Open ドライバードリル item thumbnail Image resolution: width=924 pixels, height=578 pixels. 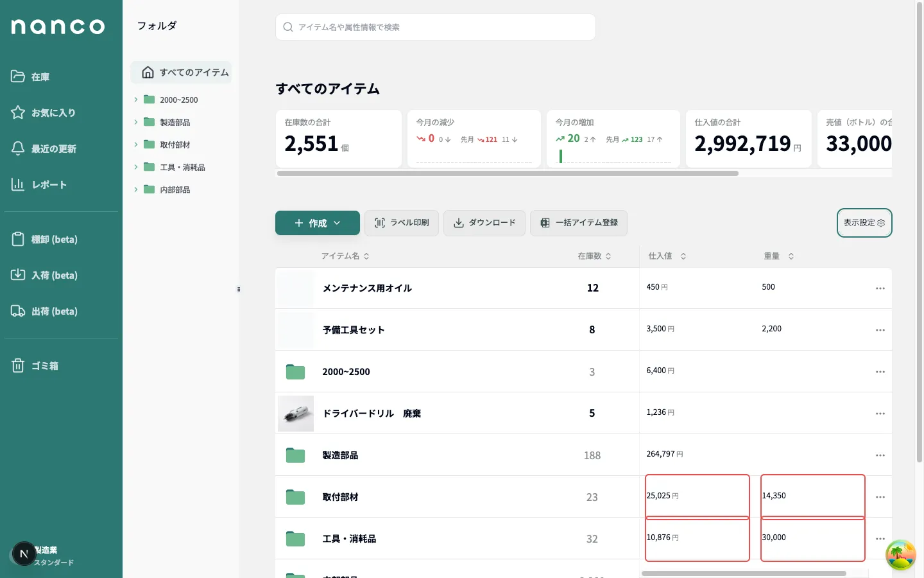[296, 414]
